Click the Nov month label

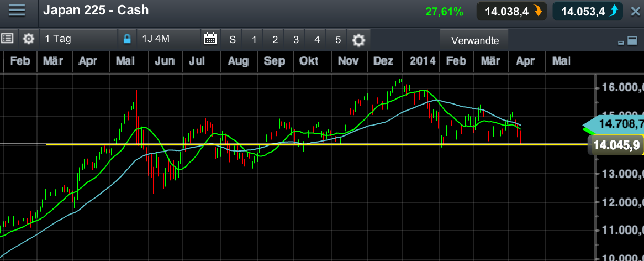point(347,61)
